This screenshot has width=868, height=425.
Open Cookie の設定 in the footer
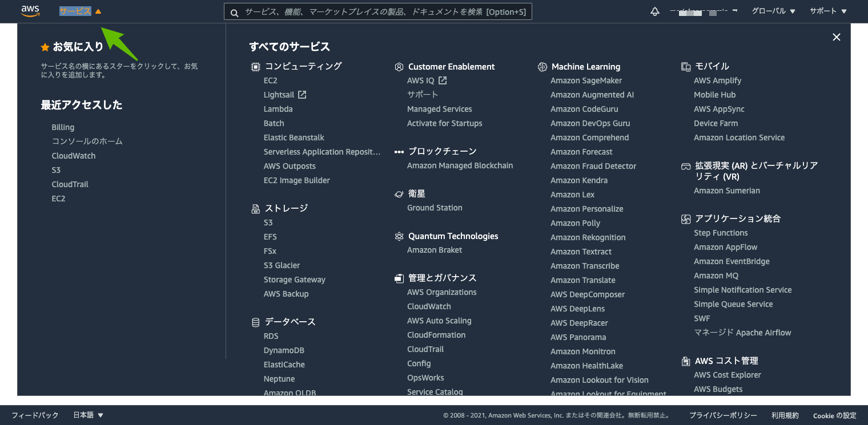click(835, 415)
